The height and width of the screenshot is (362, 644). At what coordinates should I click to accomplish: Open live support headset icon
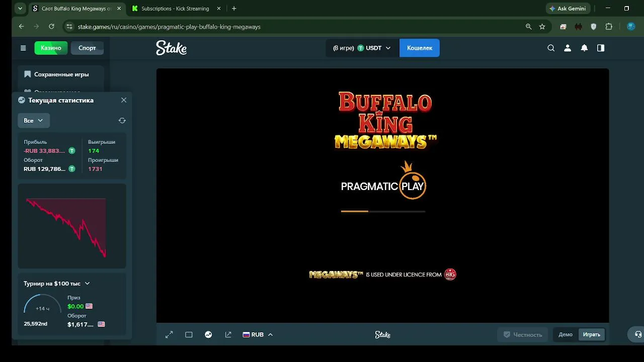(x=638, y=334)
